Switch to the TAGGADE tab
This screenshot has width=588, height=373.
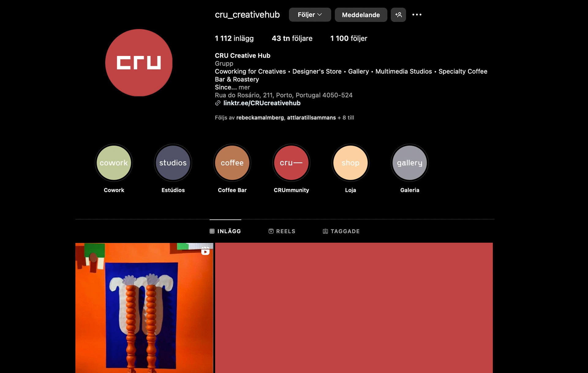(341, 231)
